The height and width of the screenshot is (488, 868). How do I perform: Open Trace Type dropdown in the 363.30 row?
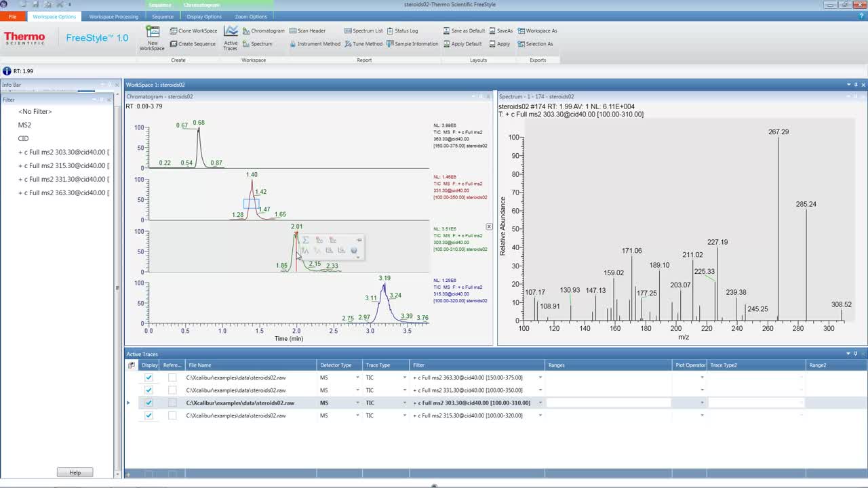pos(405,378)
